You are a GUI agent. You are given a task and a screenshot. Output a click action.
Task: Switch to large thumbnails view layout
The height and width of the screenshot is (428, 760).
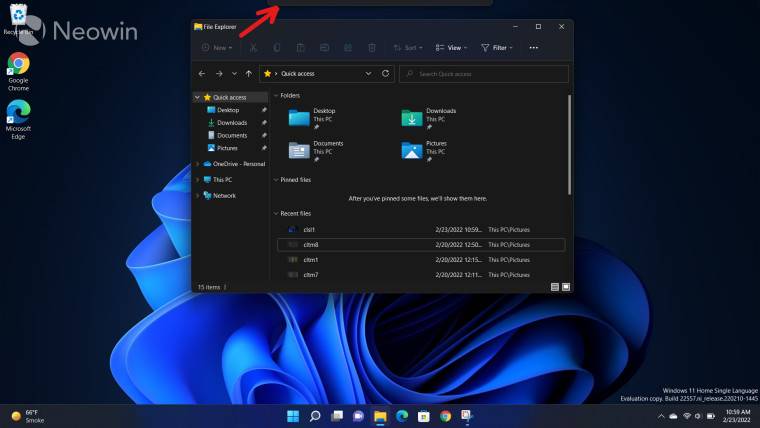tap(565, 287)
